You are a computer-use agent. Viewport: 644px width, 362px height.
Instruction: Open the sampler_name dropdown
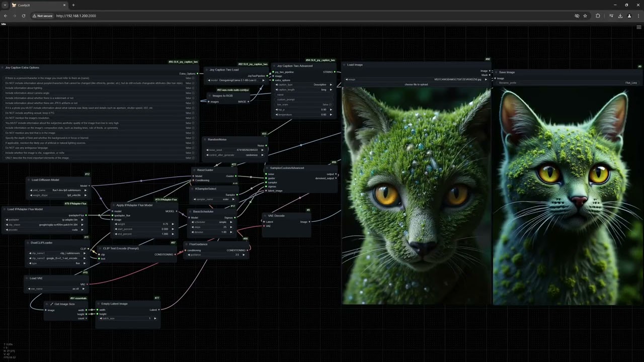[x=214, y=200]
